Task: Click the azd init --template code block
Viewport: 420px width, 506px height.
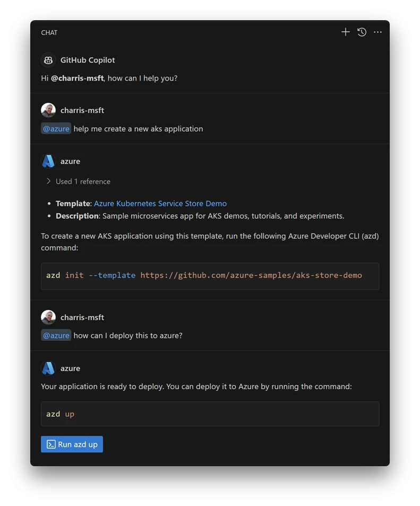Action: tap(210, 276)
